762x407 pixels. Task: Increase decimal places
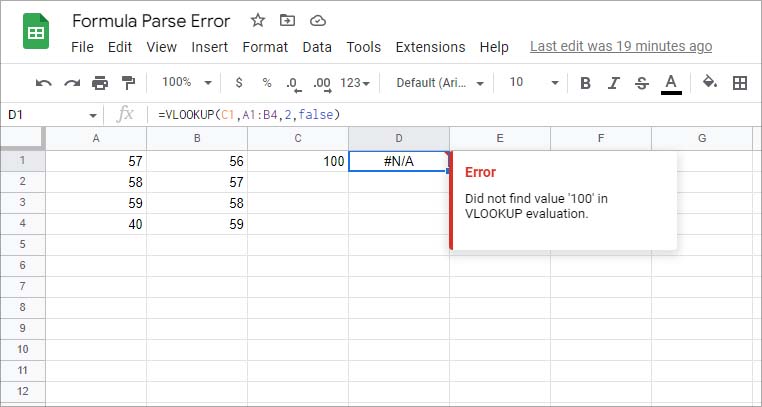322,84
